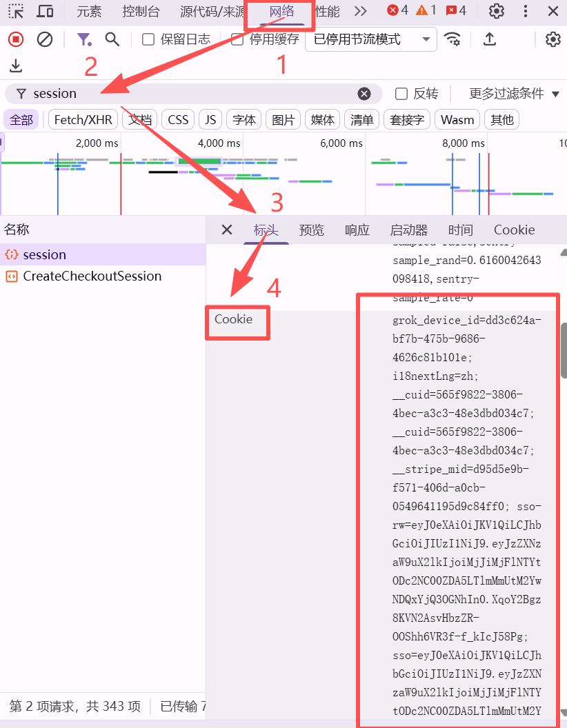Import HAR file upload icon
Screen dimensions: 567x728
click(490, 39)
